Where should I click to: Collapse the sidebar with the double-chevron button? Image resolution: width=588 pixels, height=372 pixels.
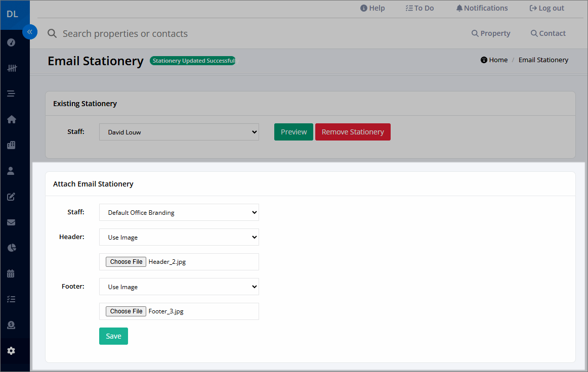tap(30, 32)
